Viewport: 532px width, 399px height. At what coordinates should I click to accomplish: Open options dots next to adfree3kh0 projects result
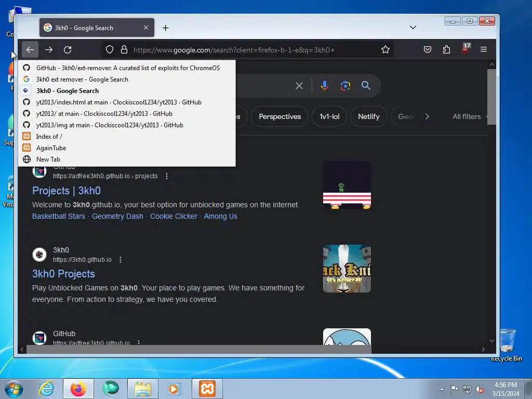pos(167,176)
